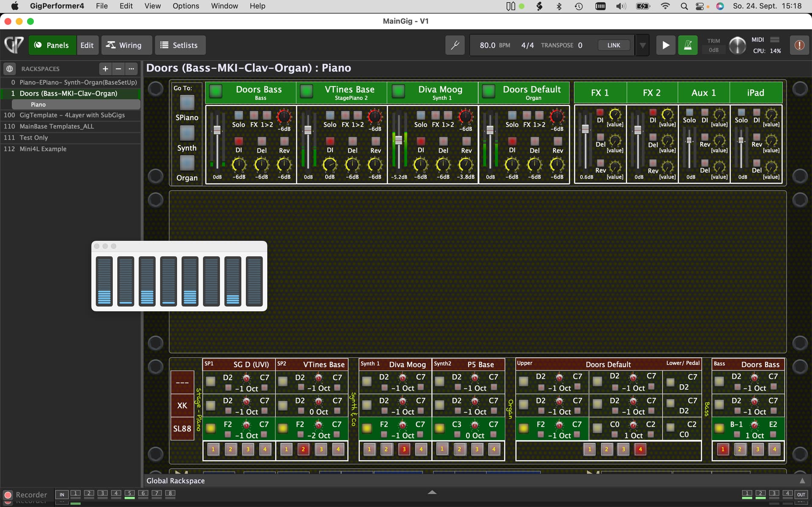Open the Window menu
Screen dimensions: 812x507
coord(224,6)
